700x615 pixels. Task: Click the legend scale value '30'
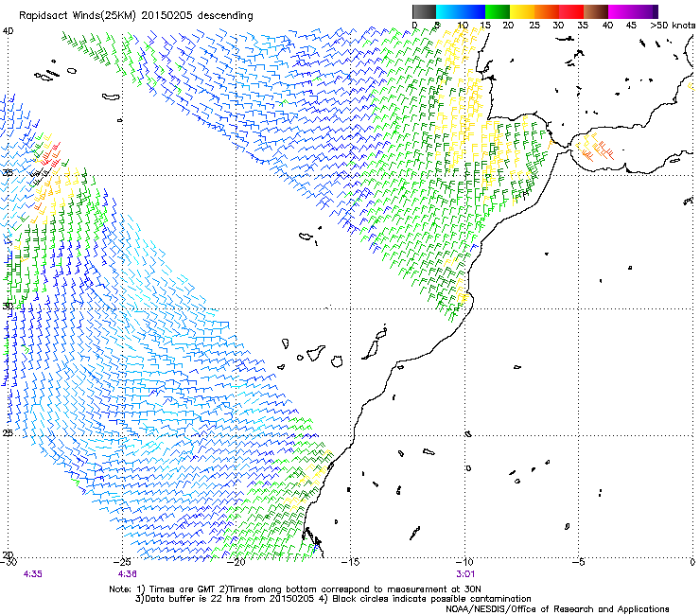[558, 26]
